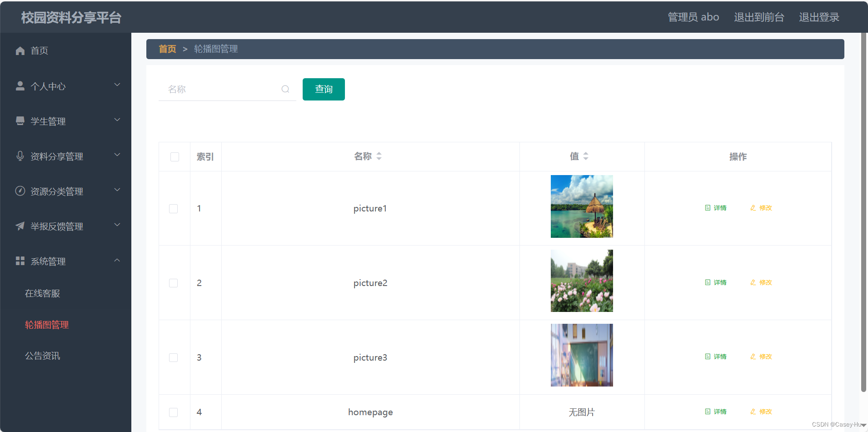This screenshot has height=432, width=868.
Task: Check the checkbox for row 4 homepage
Action: pyautogui.click(x=174, y=412)
